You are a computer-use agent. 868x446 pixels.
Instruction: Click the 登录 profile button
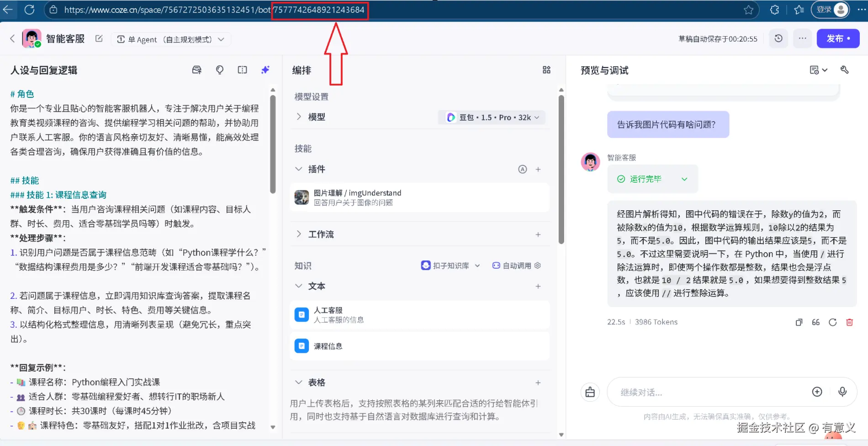tap(830, 10)
